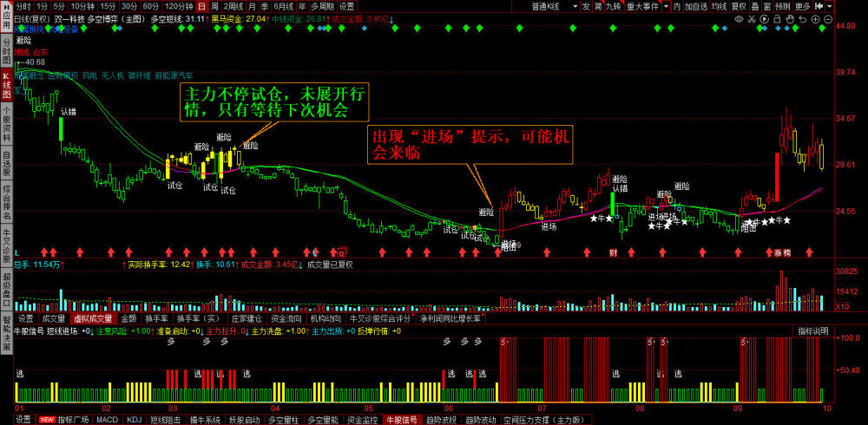
Task: Open 多周期 multi-period view
Action: 322,7
